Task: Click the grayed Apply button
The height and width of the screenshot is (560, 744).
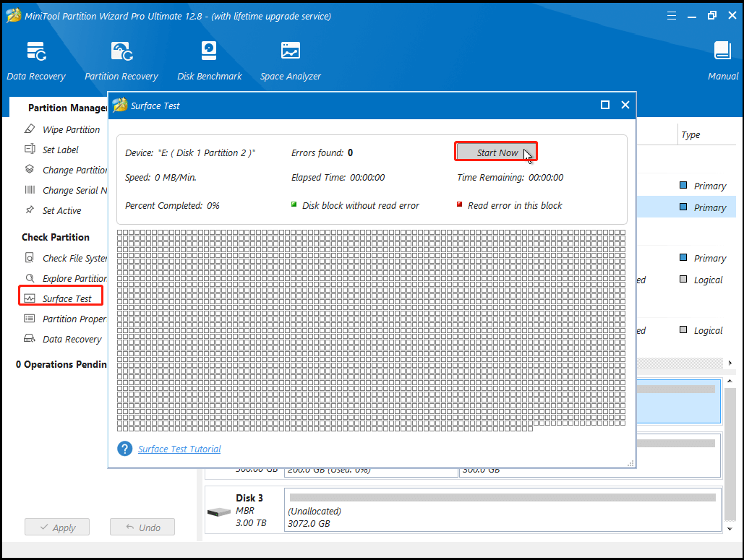Action: pyautogui.click(x=56, y=527)
